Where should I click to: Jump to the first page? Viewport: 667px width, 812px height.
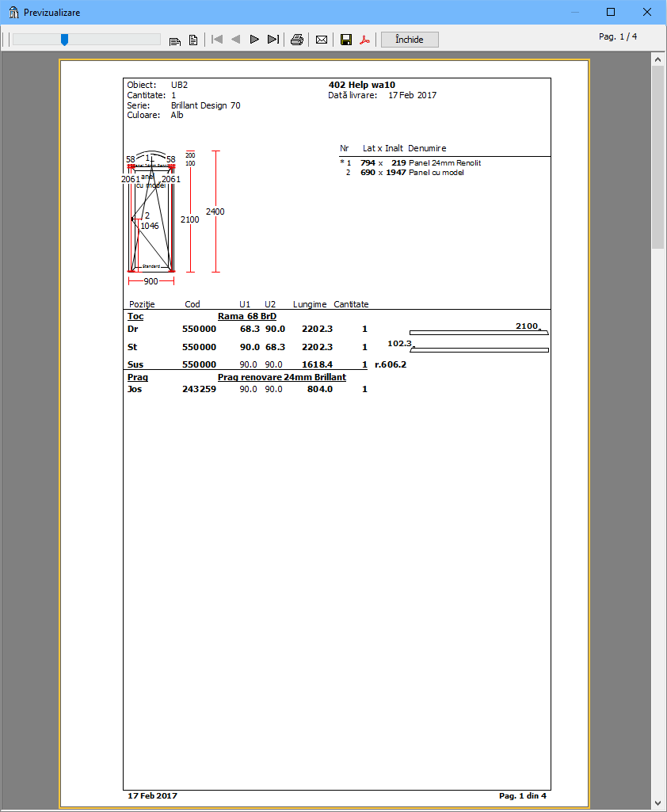[217, 40]
